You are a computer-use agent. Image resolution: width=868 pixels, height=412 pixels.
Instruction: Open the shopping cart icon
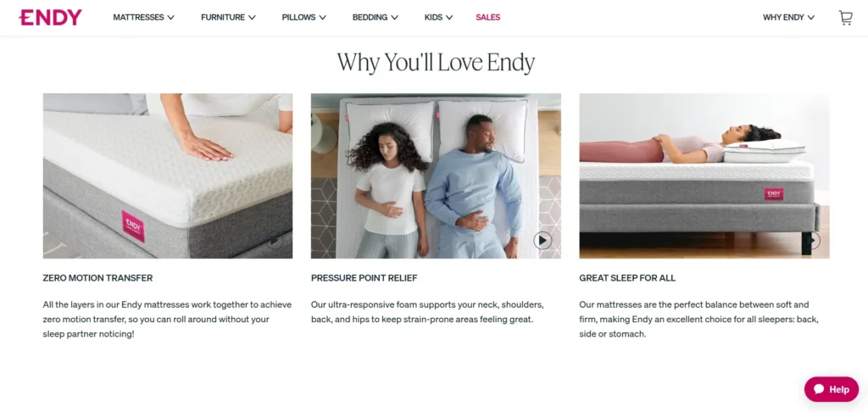[845, 18]
